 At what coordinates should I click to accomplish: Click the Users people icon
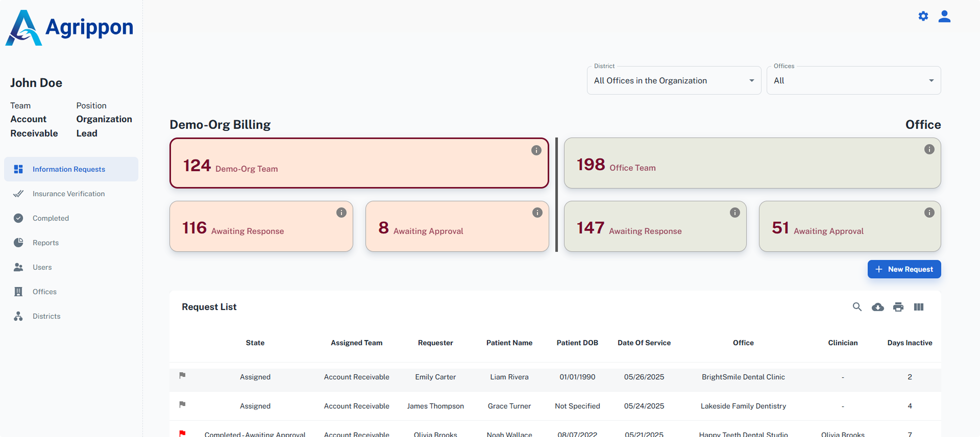click(x=18, y=267)
